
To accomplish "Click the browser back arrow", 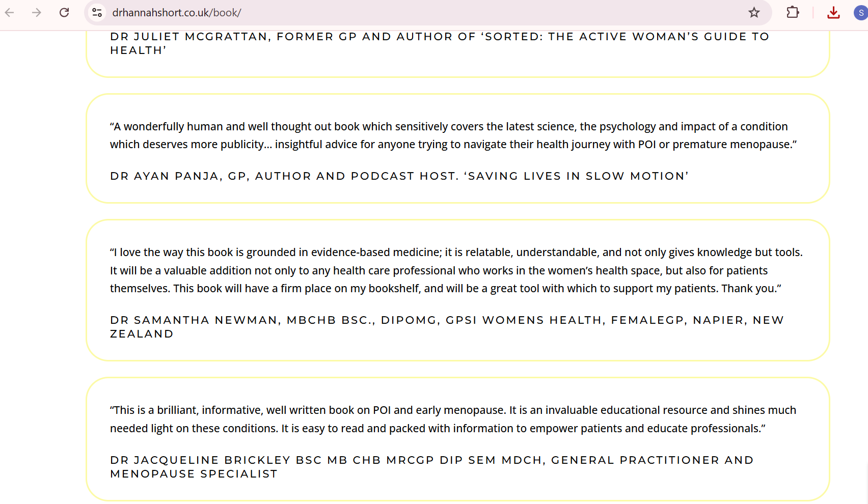I will coord(10,12).
